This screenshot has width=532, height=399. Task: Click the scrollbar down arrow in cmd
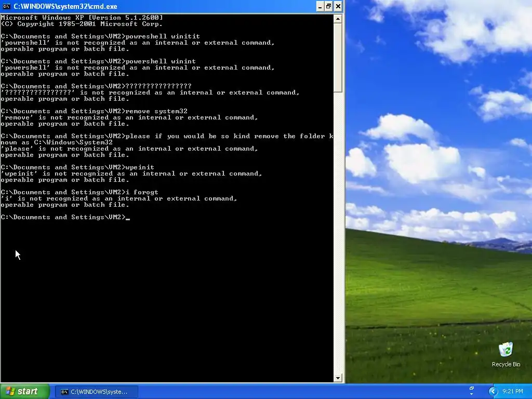(338, 378)
